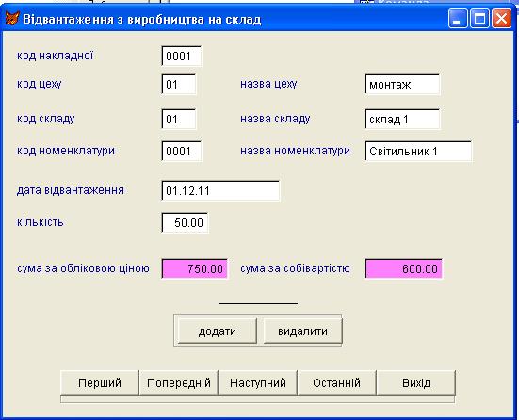Click the window title 'Відвантаження з виробництва на склад'
This screenshot has height=420, width=519.
142,20
